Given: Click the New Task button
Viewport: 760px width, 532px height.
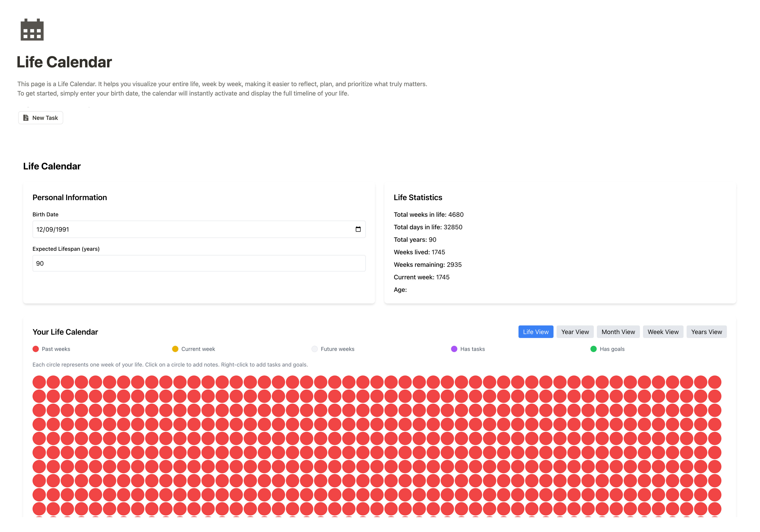Looking at the screenshot, I should [x=41, y=118].
